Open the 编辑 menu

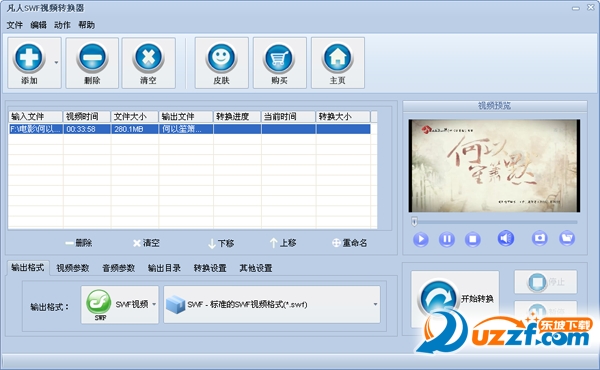click(x=38, y=25)
